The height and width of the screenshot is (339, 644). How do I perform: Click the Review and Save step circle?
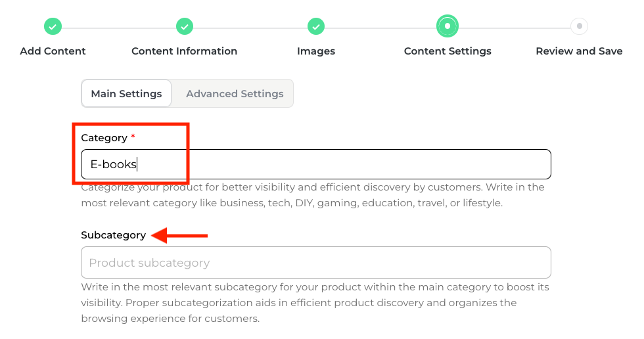click(579, 26)
